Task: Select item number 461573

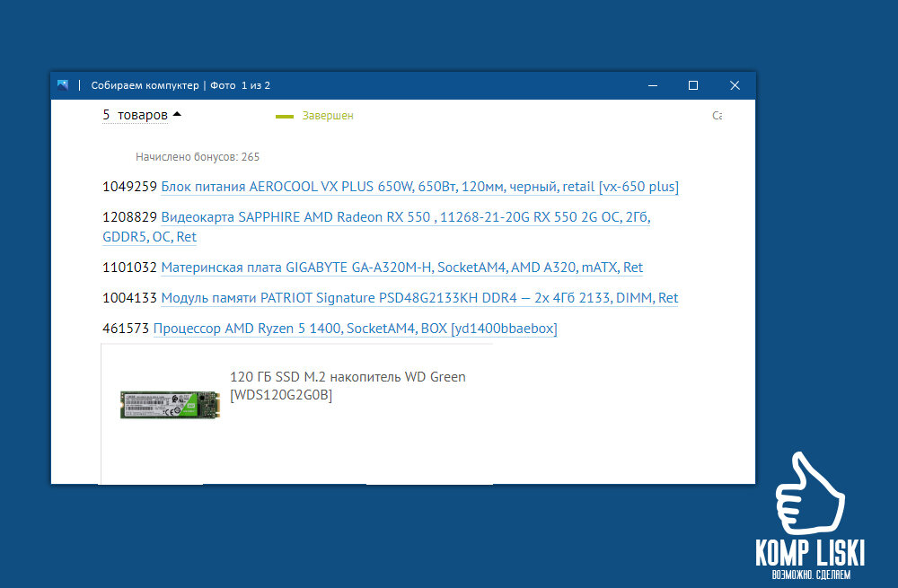Action: pyautogui.click(x=125, y=328)
